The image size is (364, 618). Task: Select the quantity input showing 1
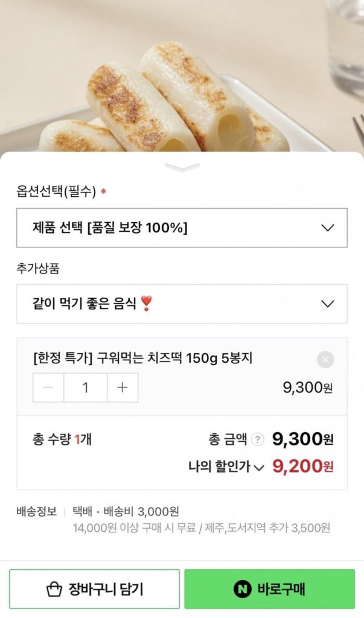tap(85, 388)
